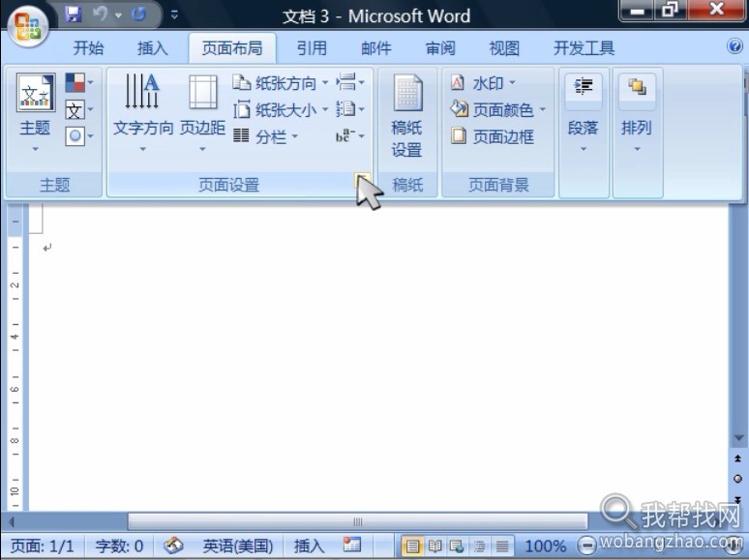
Task: Save the document via quick access
Action: [x=74, y=15]
